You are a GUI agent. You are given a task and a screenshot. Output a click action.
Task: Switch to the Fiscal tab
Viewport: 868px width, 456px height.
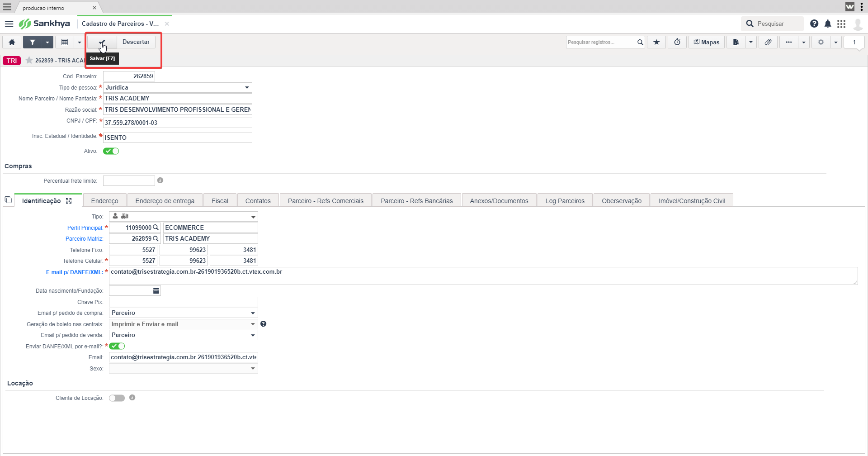(x=220, y=201)
